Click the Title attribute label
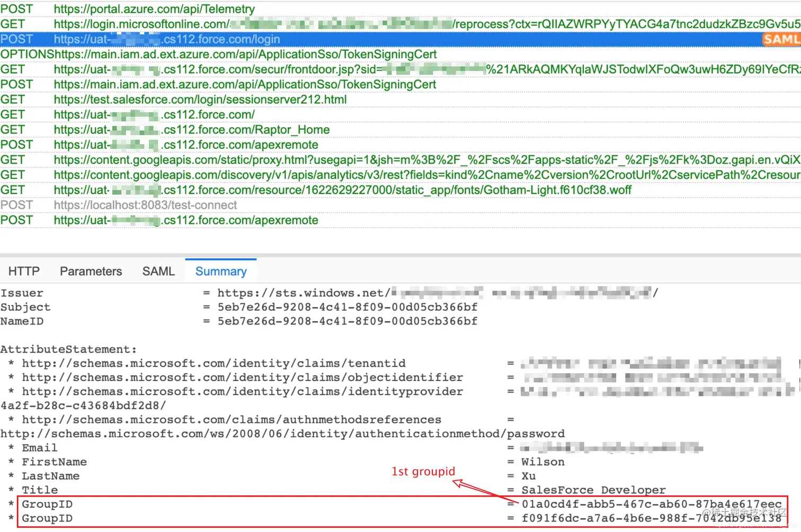801x532 pixels. 40,490
